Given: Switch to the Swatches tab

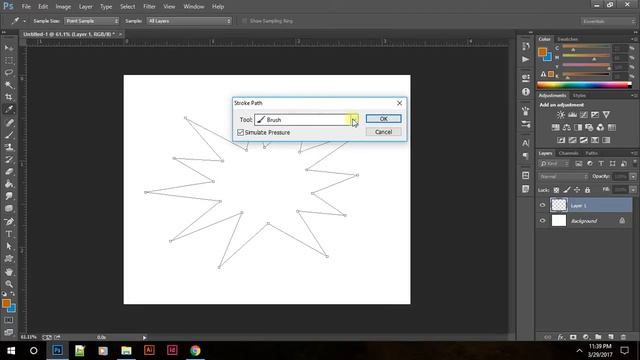Looking at the screenshot, I should coord(567,39).
